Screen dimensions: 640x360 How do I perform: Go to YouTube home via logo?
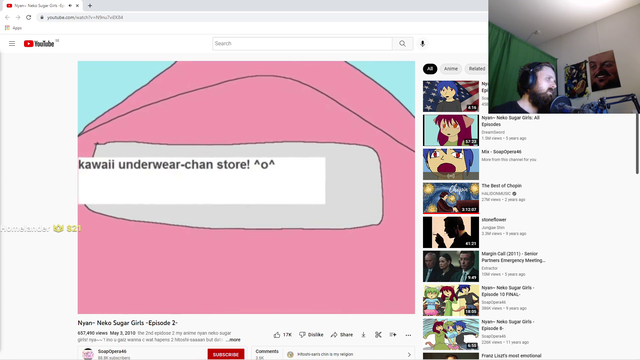click(39, 44)
